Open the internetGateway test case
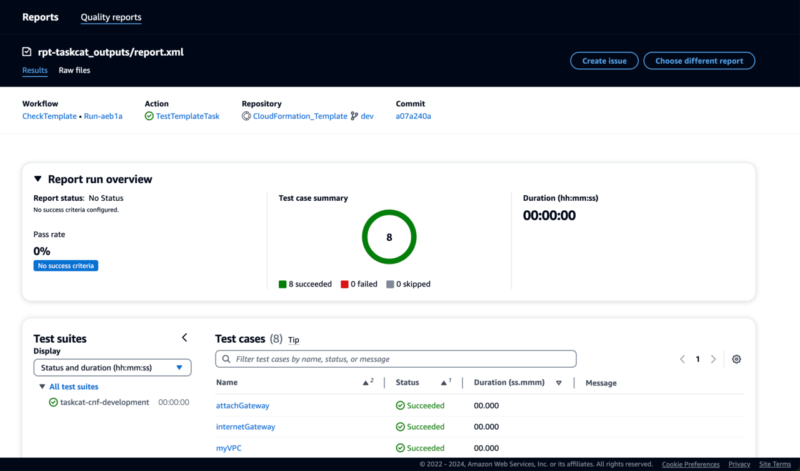Screen dimensions: 800x471 pos(245,427)
